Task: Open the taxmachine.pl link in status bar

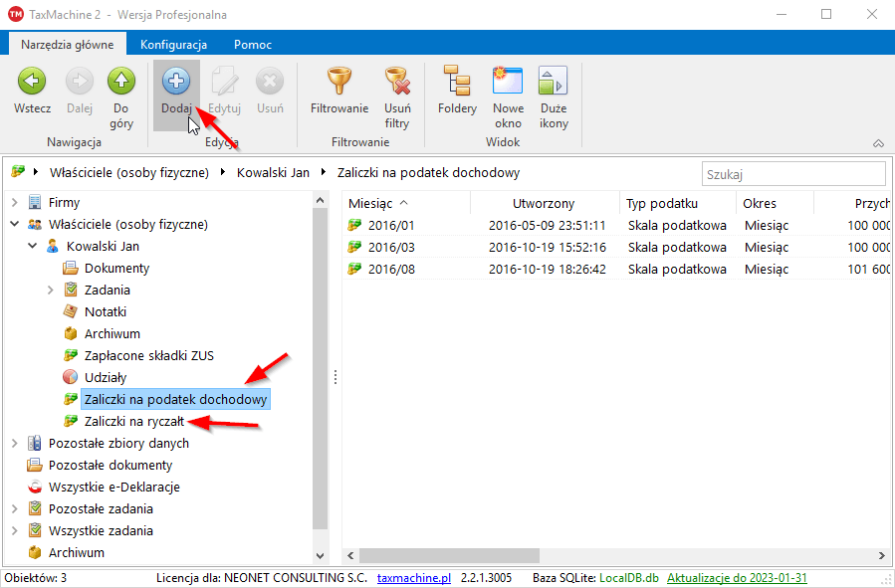Action: [414, 578]
